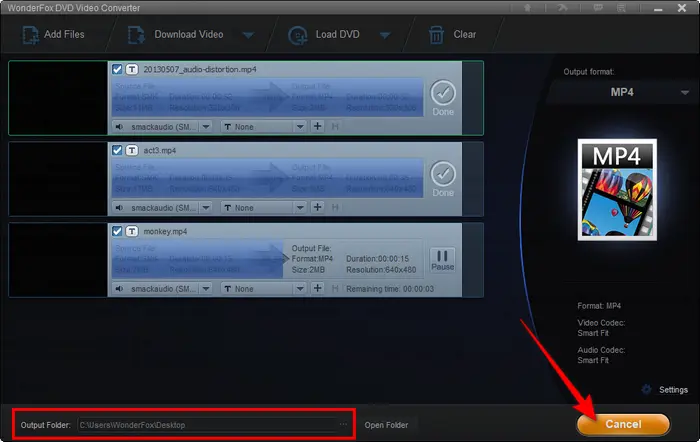This screenshot has width=700, height=442.
Task: Click the list icon in title bar
Action: coord(621,8)
